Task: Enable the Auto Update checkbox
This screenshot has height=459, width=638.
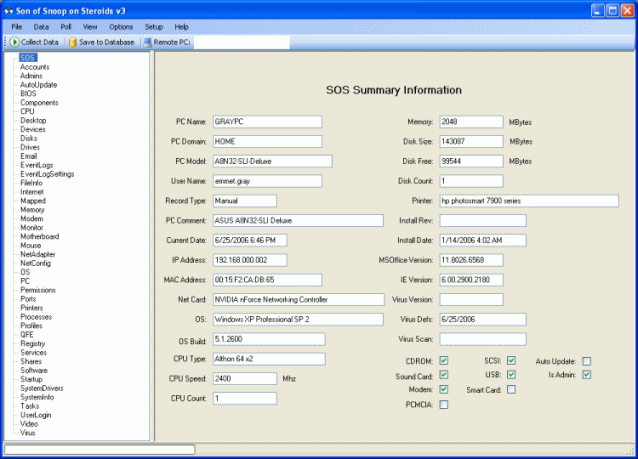Action: [587, 361]
